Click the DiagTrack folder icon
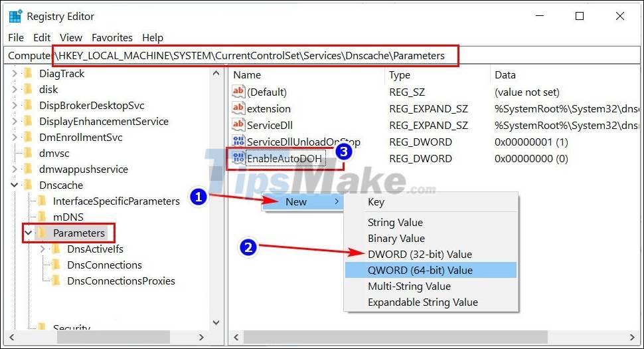This screenshot has height=349, width=644. [x=29, y=74]
